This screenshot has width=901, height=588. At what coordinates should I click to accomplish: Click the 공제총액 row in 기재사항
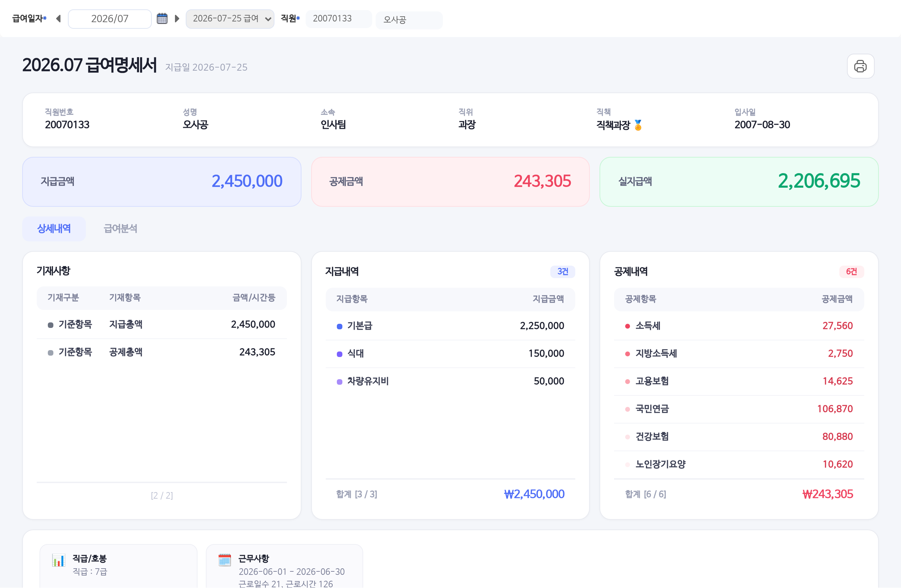[x=161, y=352]
